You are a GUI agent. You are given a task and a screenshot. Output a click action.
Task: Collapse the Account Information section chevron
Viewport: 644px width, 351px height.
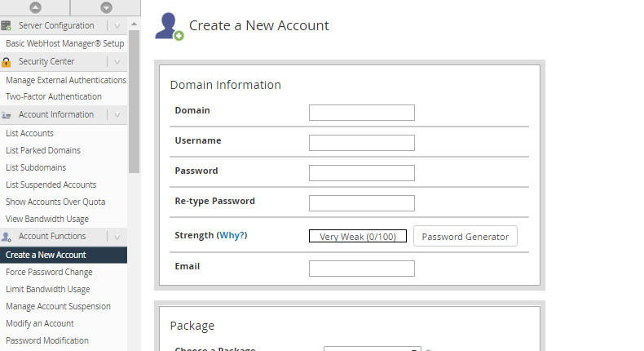coord(117,115)
